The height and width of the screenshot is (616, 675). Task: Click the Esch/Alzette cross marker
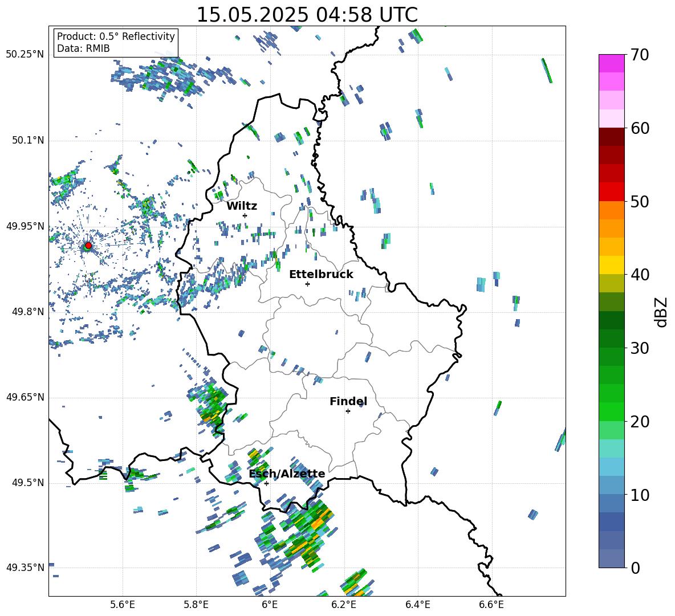coord(266,483)
